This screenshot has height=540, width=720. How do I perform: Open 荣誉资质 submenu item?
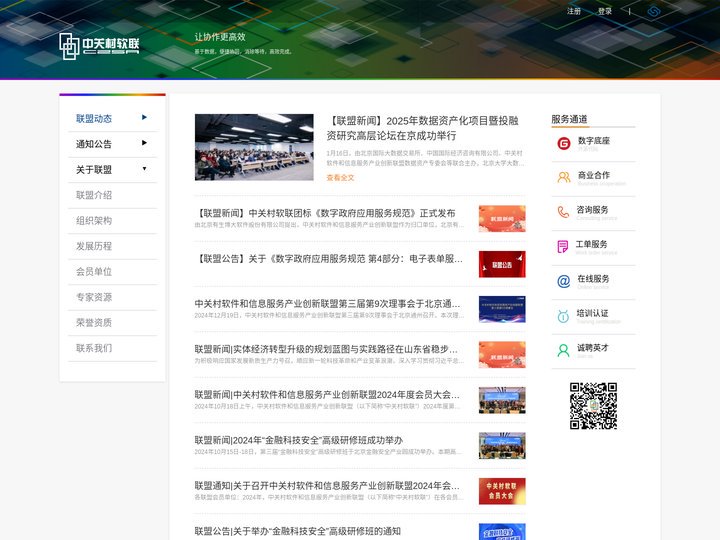pos(94,323)
